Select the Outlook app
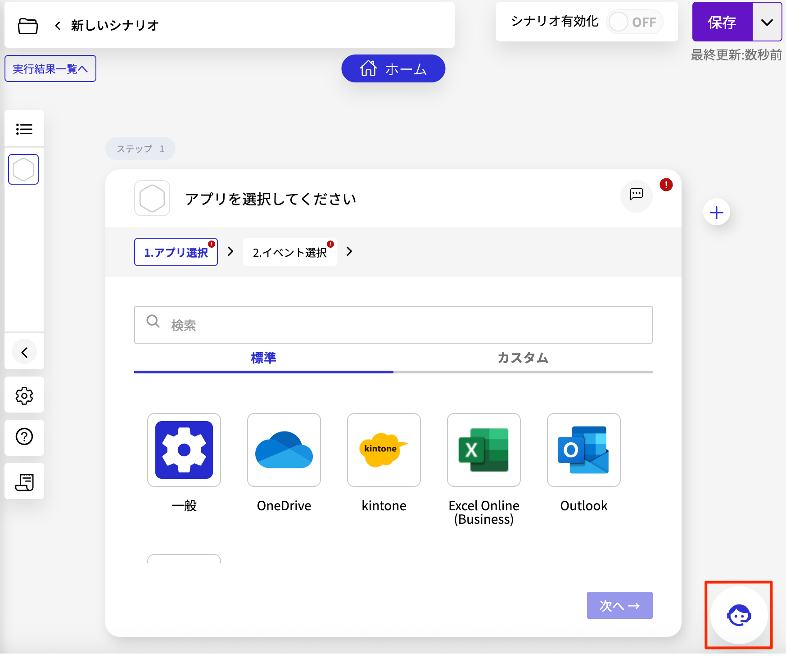 (583, 450)
